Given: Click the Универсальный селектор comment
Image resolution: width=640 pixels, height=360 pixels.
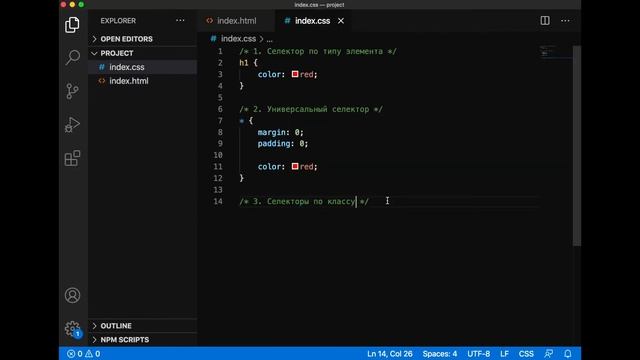Looking at the screenshot, I should [x=311, y=109].
